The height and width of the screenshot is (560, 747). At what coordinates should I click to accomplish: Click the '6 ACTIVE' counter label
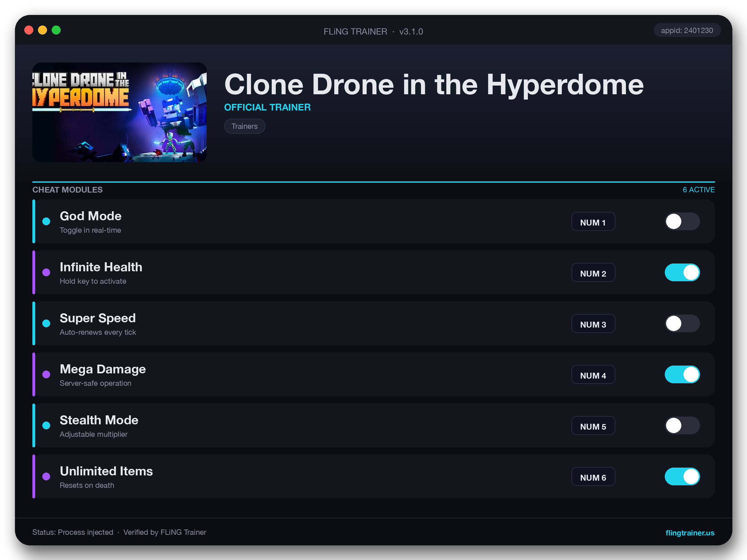tap(698, 190)
